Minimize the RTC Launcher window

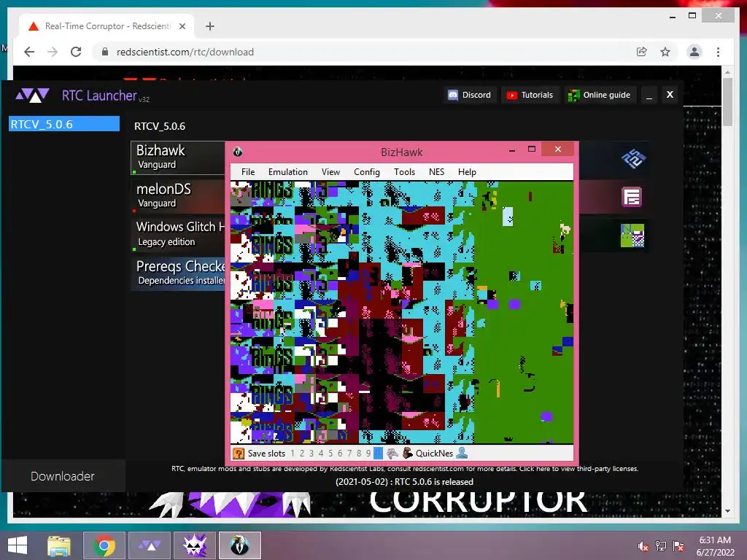click(x=649, y=96)
